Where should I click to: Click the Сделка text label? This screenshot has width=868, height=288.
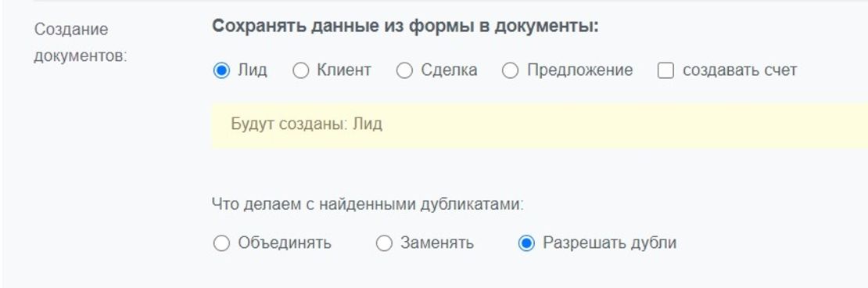(x=449, y=71)
